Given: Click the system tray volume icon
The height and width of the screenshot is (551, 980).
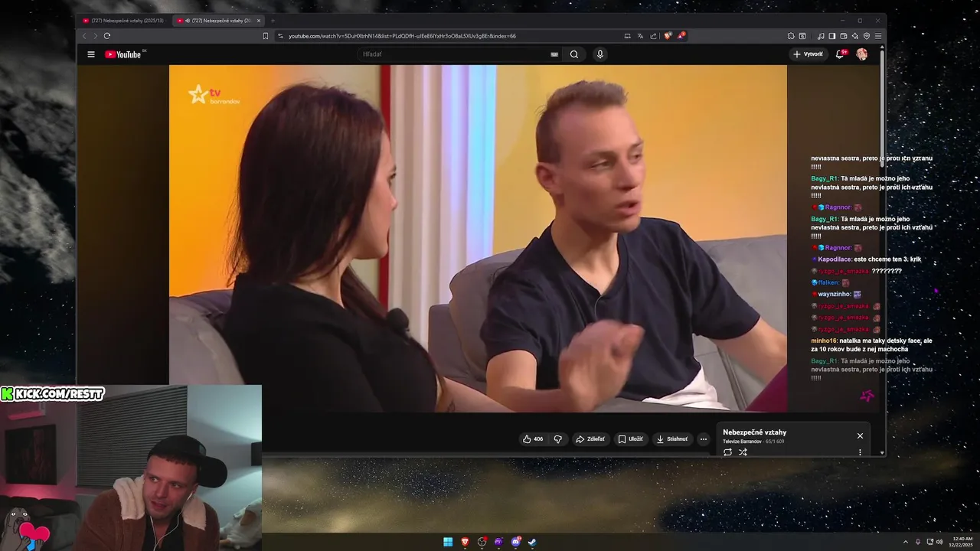Looking at the screenshot, I should pos(940,542).
